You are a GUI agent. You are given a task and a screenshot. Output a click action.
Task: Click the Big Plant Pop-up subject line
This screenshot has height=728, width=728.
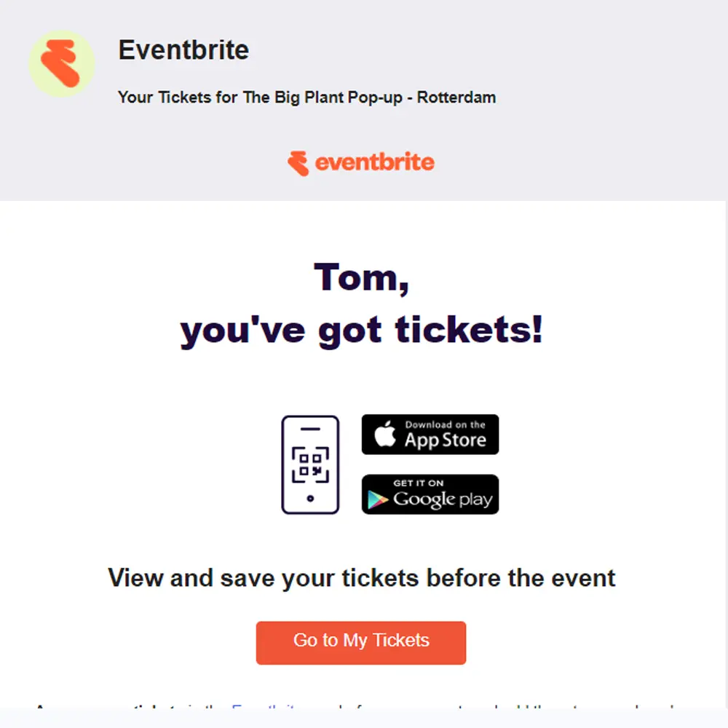point(306,97)
